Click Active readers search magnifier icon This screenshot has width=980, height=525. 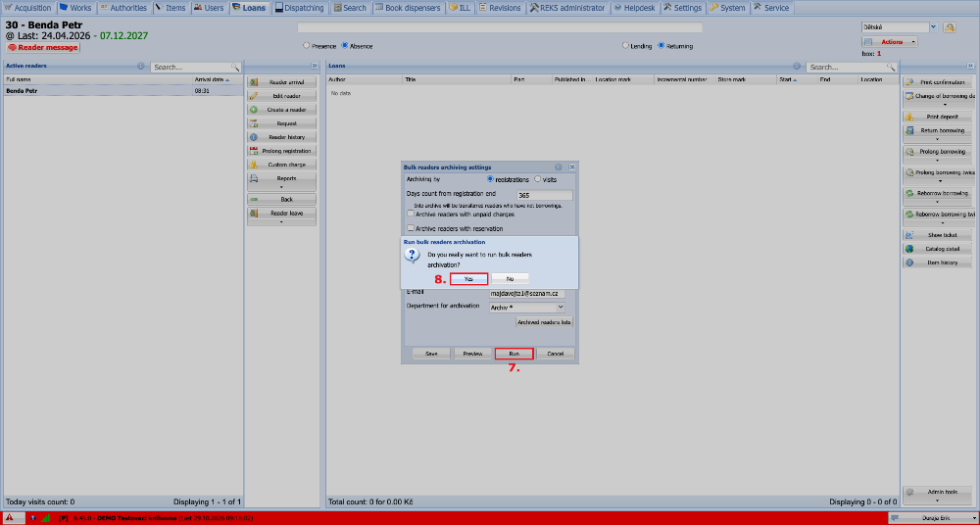(235, 67)
